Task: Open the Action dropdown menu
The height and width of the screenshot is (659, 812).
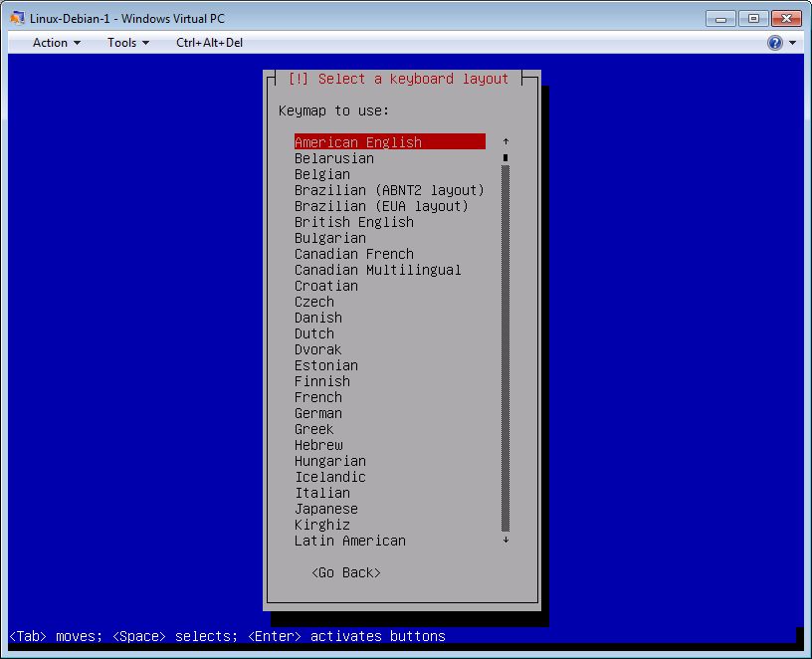Action: point(57,43)
